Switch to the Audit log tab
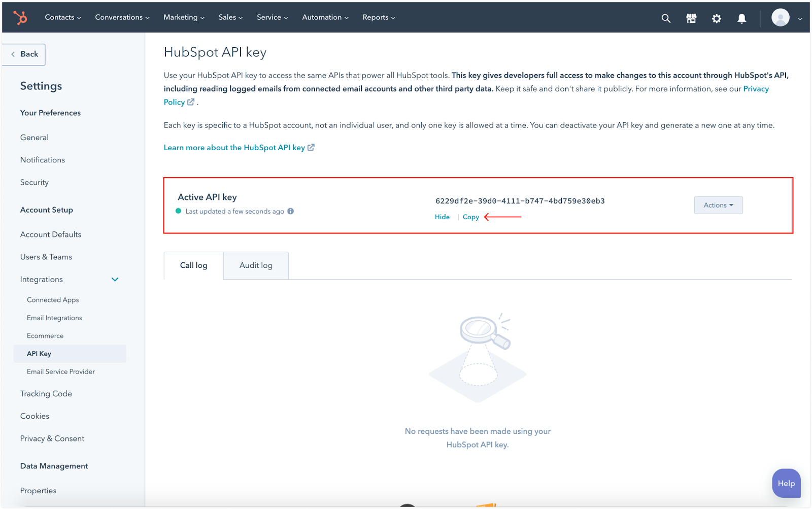This screenshot has width=812, height=509. (256, 265)
